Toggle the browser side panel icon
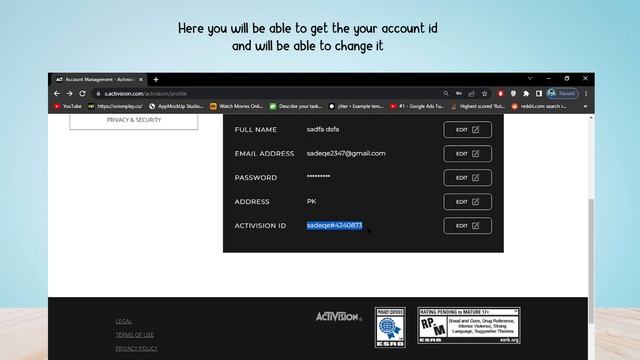This screenshot has height=360, width=640. click(x=539, y=93)
